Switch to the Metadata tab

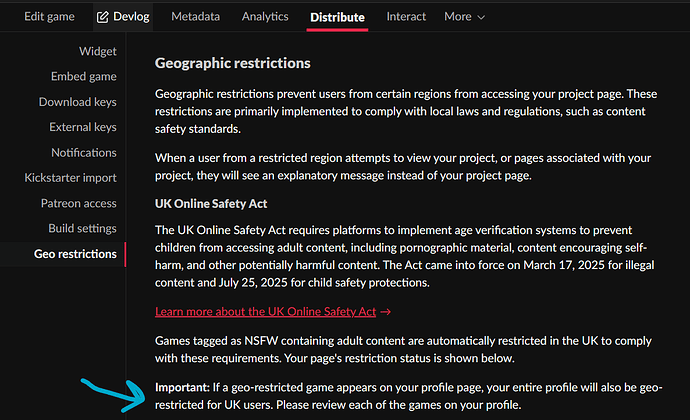[x=195, y=17]
